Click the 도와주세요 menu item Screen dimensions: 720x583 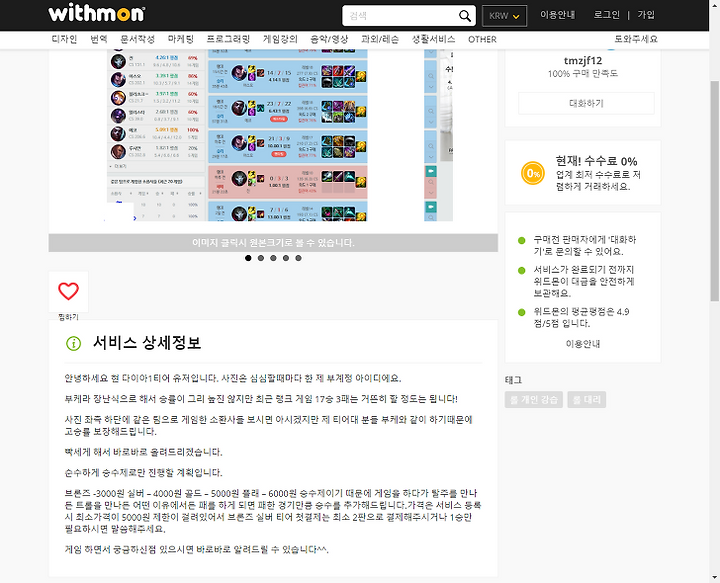pyautogui.click(x=636, y=39)
